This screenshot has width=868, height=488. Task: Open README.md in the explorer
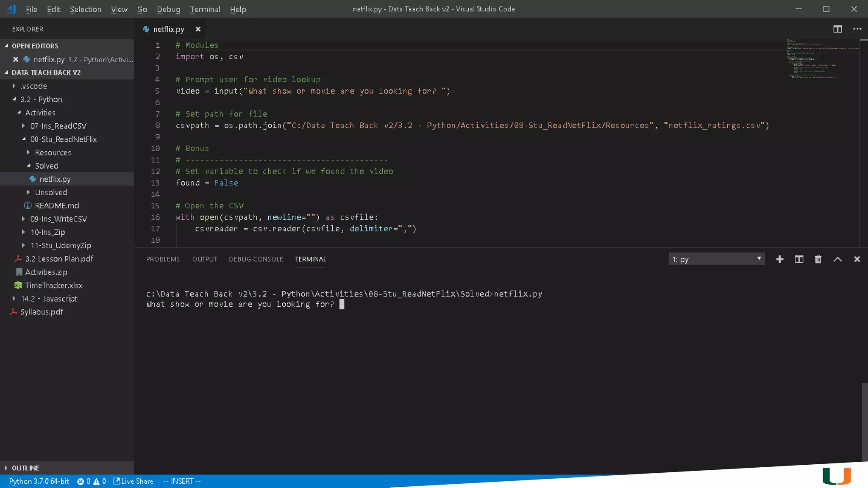pos(57,205)
